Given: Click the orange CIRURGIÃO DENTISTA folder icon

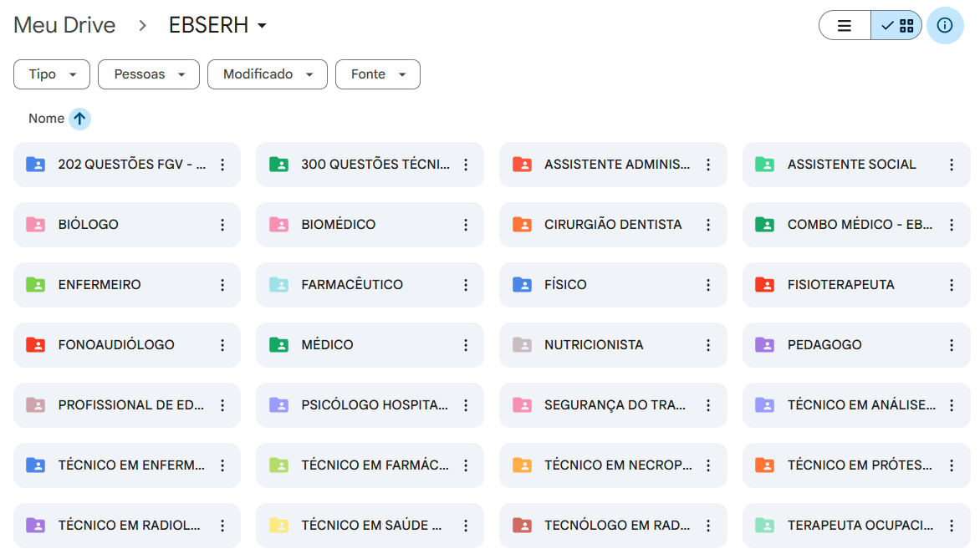Looking at the screenshot, I should 522,224.
